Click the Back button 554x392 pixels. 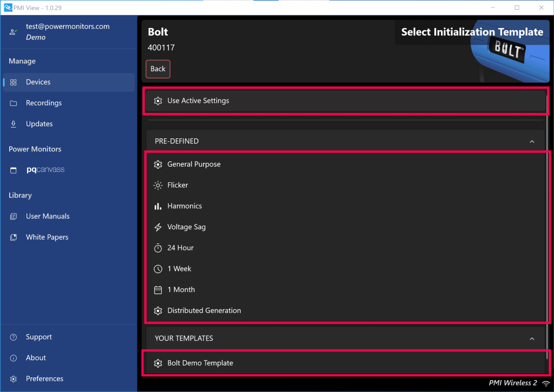tap(157, 69)
